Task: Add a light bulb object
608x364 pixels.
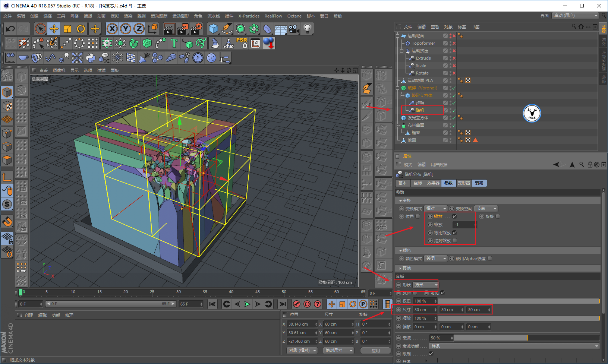Action: (x=308, y=29)
